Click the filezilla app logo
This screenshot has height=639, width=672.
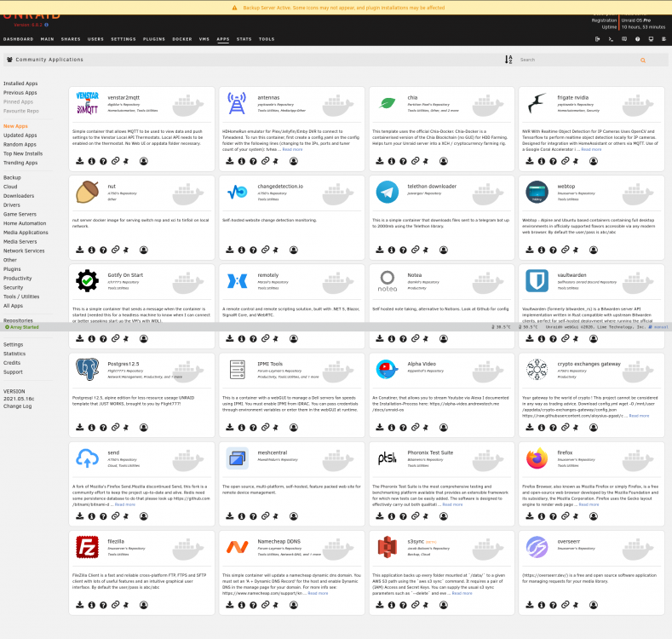[88, 547]
